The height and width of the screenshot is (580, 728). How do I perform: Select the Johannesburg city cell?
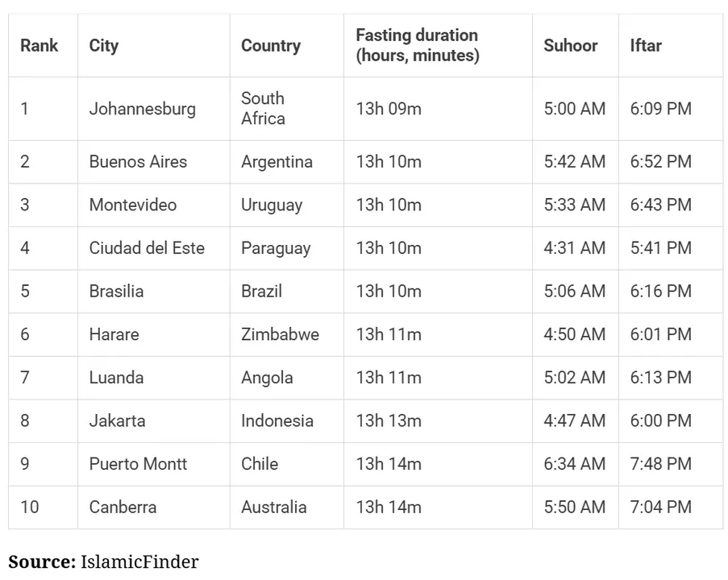(x=143, y=109)
